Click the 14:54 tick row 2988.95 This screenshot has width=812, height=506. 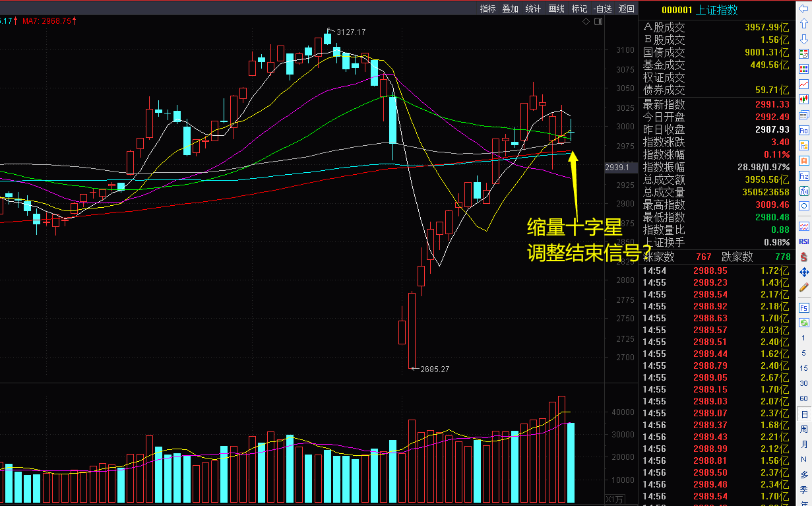[716, 270]
